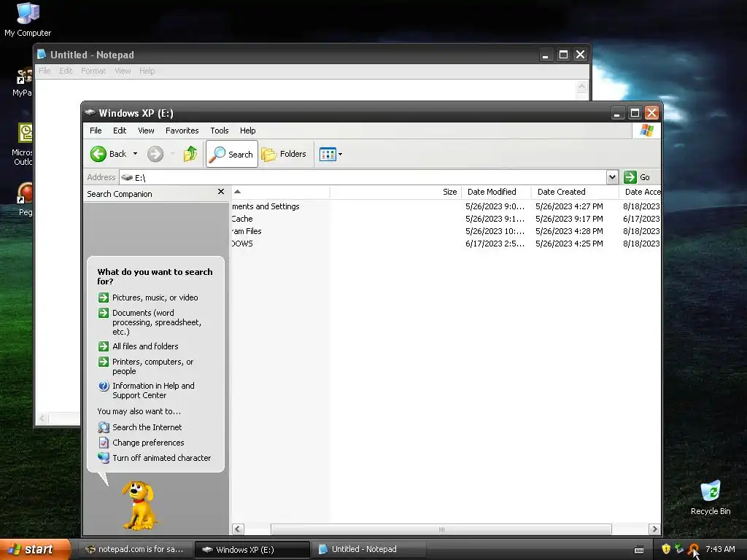Click the on-screen keyboard tray icon

click(x=639, y=550)
